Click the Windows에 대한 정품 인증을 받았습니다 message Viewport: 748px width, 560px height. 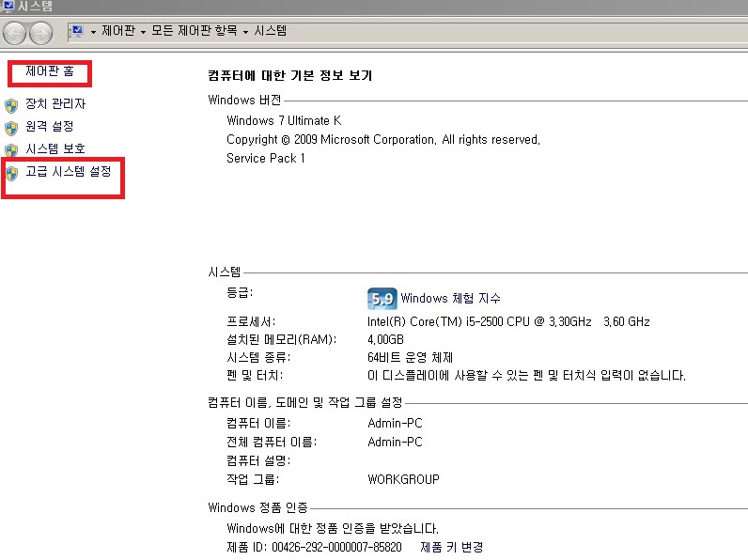[x=333, y=528]
